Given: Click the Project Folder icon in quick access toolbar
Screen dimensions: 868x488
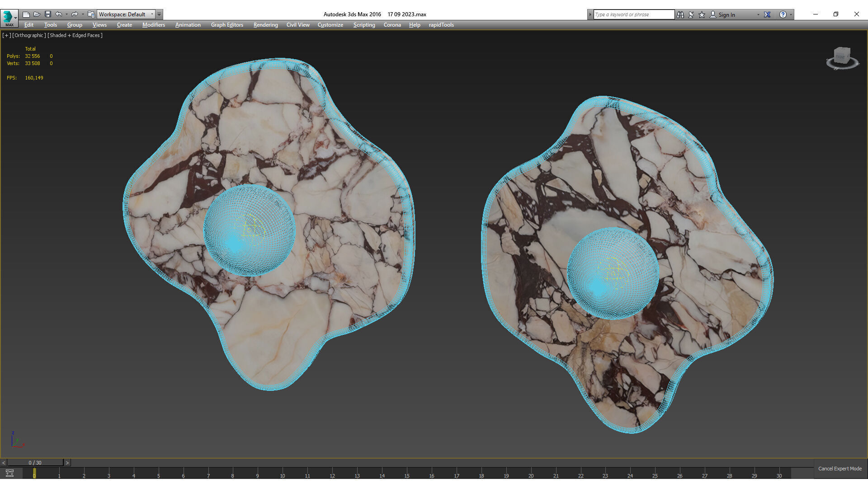Looking at the screenshot, I should click(x=91, y=14).
